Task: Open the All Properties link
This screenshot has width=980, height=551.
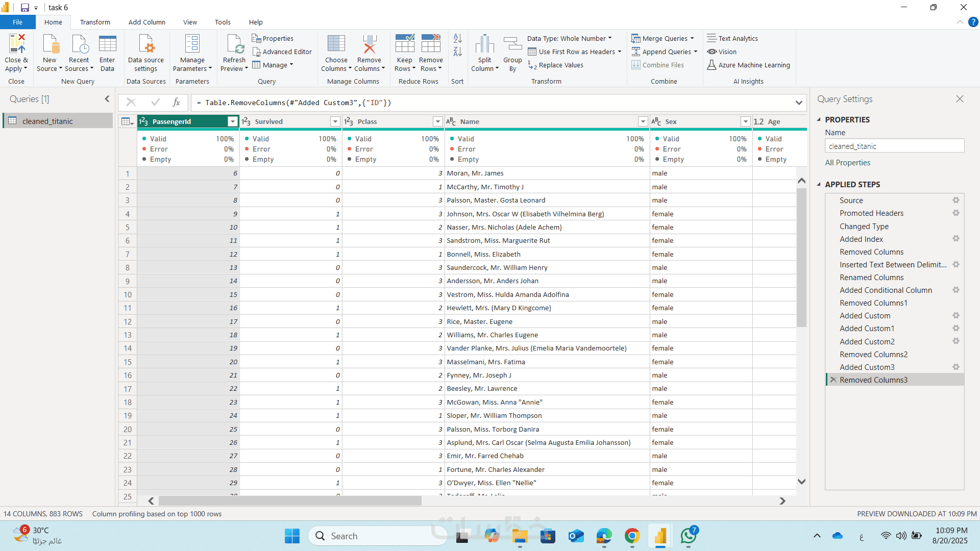Action: [847, 162]
